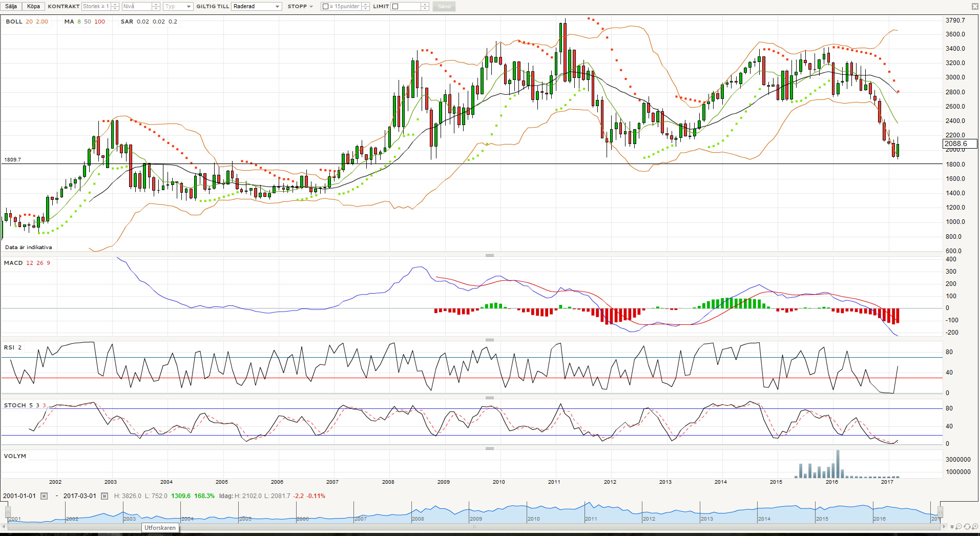Open the start date calendar picker
This screenshot has height=536, width=980.
point(44,496)
